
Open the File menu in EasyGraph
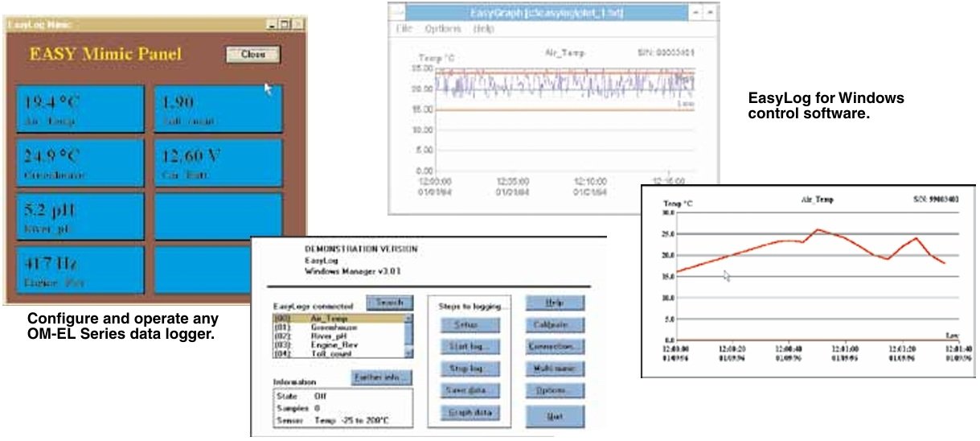(x=404, y=29)
